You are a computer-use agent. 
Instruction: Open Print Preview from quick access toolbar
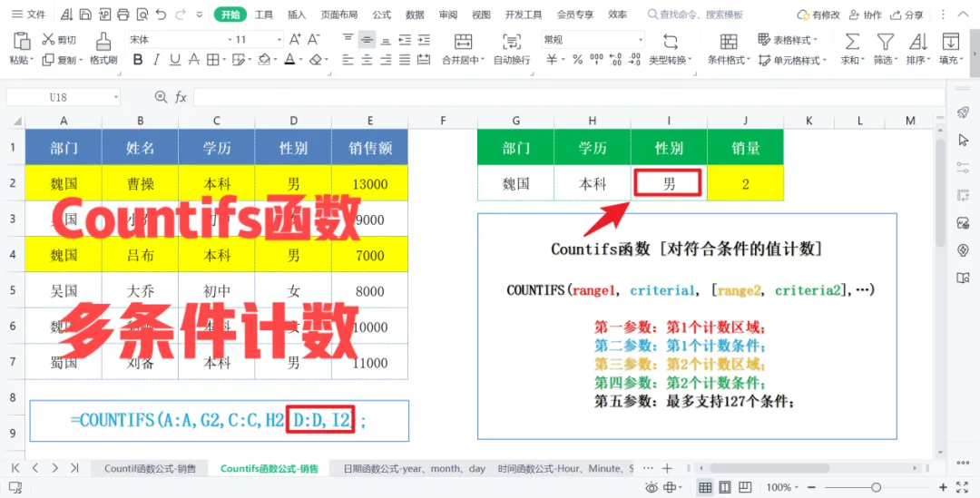click(x=142, y=15)
